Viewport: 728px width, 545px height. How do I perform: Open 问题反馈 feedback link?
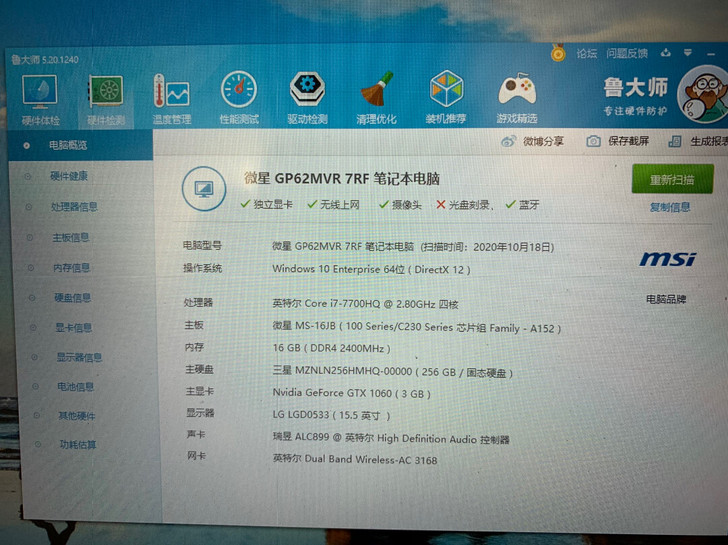click(x=627, y=53)
